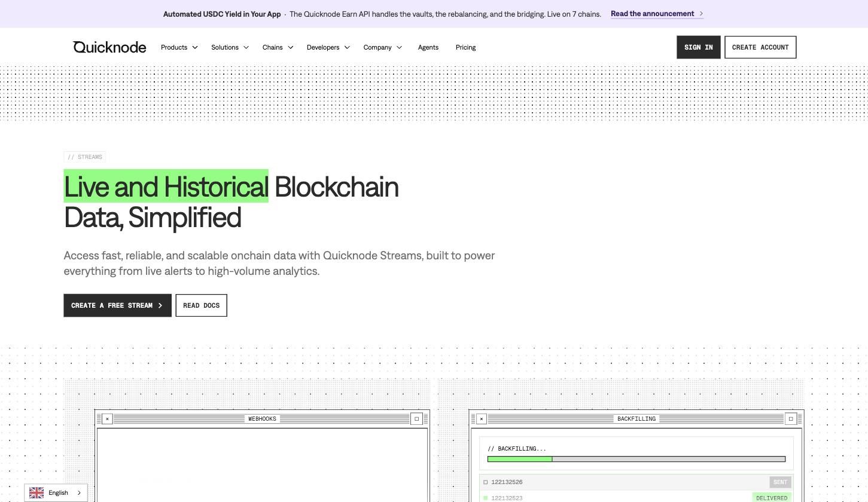Expand the Developers dropdown chevron
This screenshot has height=502, width=868.
pyautogui.click(x=347, y=47)
